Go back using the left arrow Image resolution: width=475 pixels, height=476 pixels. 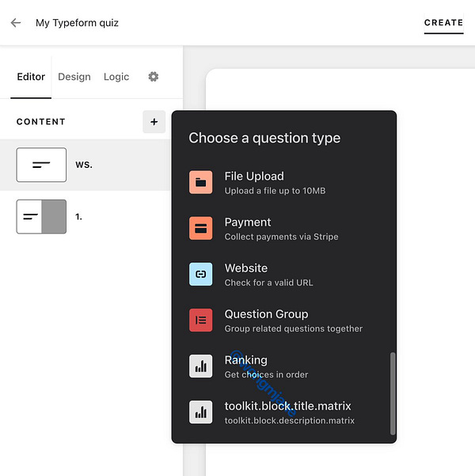pos(16,23)
